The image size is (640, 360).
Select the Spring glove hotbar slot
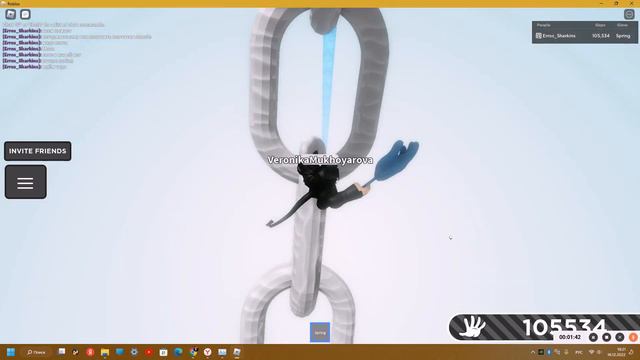(320, 332)
